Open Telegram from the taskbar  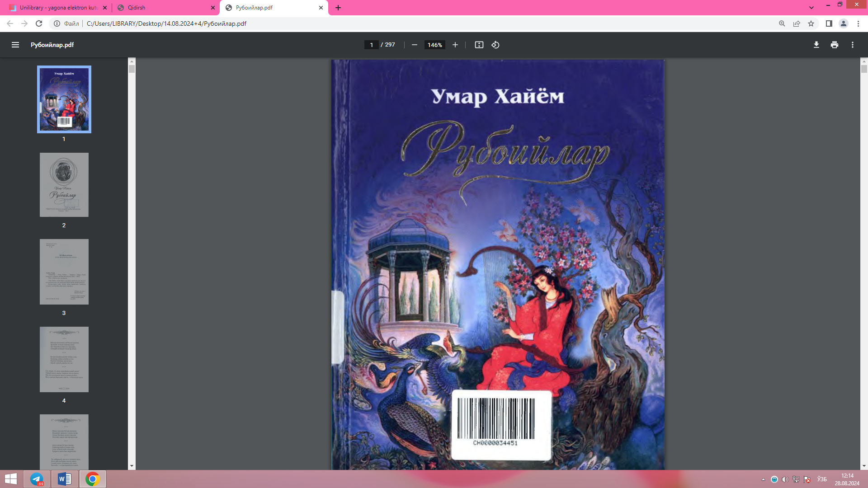click(37, 479)
